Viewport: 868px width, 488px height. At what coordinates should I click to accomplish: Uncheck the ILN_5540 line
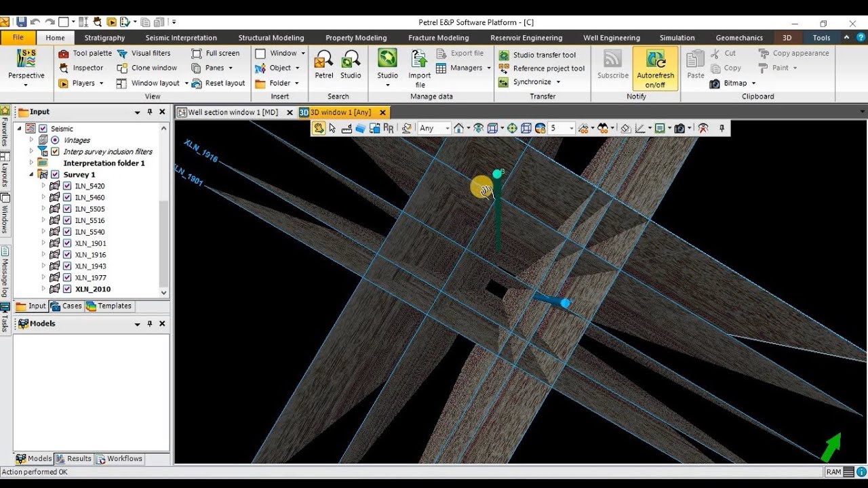[67, 232]
